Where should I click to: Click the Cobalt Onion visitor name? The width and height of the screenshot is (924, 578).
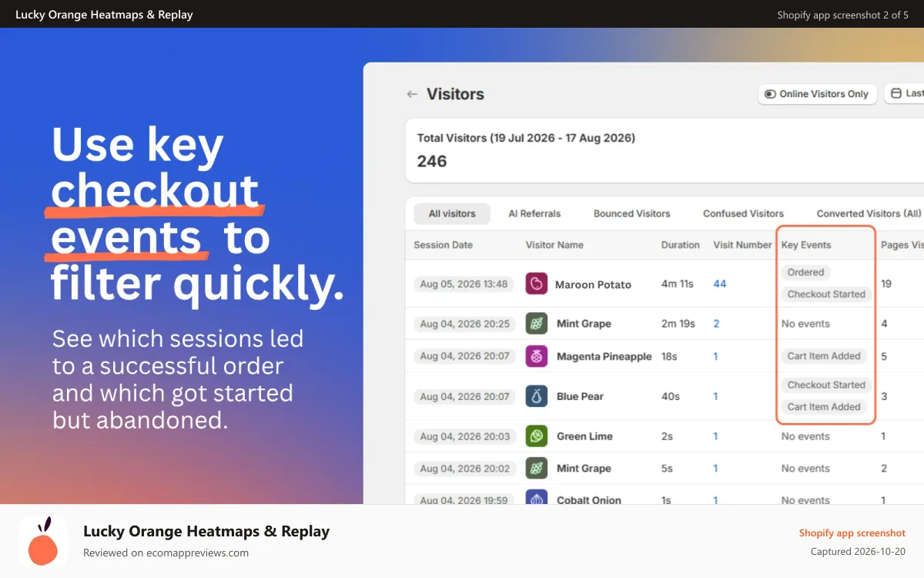click(589, 499)
